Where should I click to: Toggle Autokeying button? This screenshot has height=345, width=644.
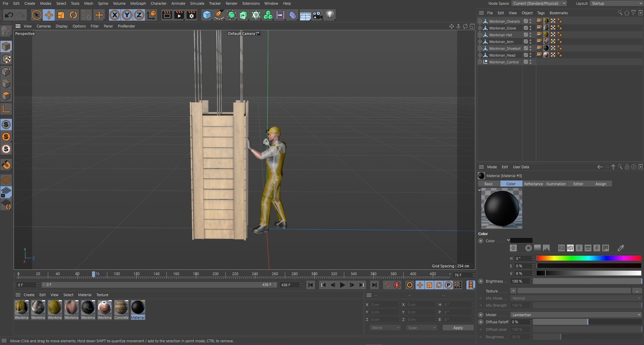tap(397, 285)
